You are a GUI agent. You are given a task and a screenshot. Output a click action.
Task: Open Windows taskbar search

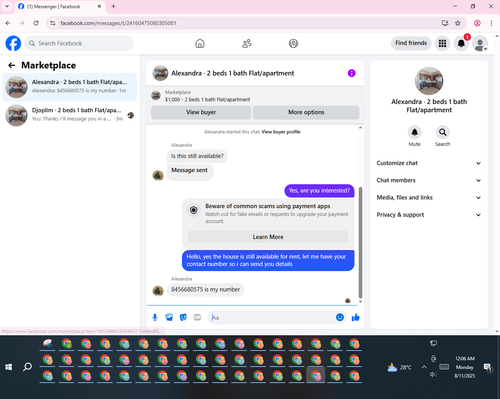coord(27,367)
